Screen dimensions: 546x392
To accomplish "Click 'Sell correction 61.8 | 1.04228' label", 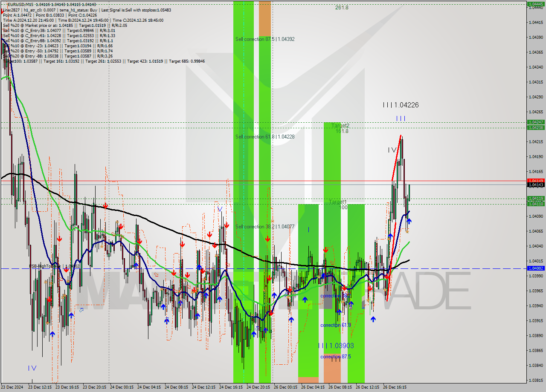I will 265,137.
